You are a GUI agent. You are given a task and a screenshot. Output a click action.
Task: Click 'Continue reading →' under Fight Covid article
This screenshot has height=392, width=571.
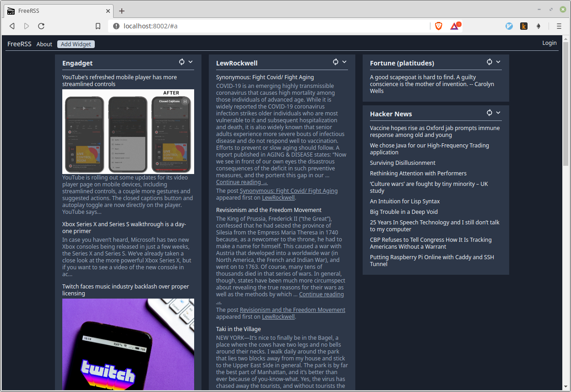point(242,182)
